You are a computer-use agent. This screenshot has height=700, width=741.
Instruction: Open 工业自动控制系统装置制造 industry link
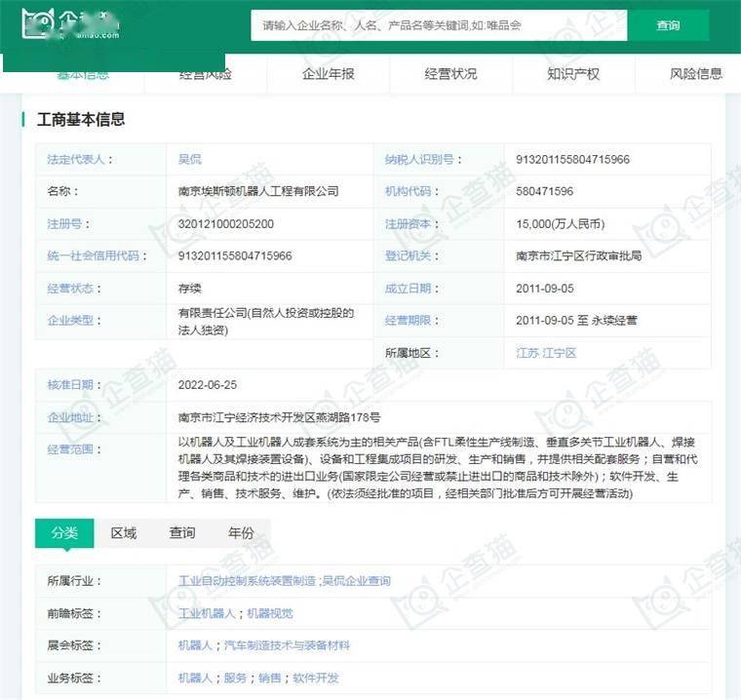[x=248, y=580]
